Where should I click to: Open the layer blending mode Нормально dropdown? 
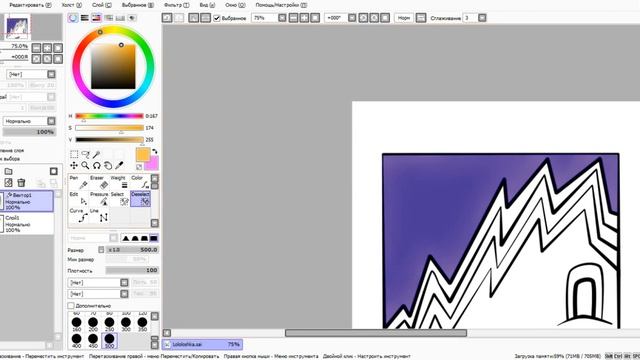[51, 121]
